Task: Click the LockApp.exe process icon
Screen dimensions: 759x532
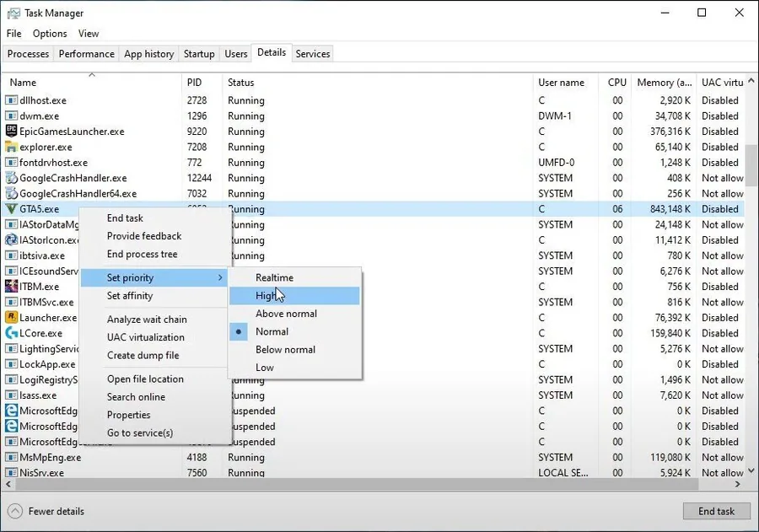Action: [11, 363]
